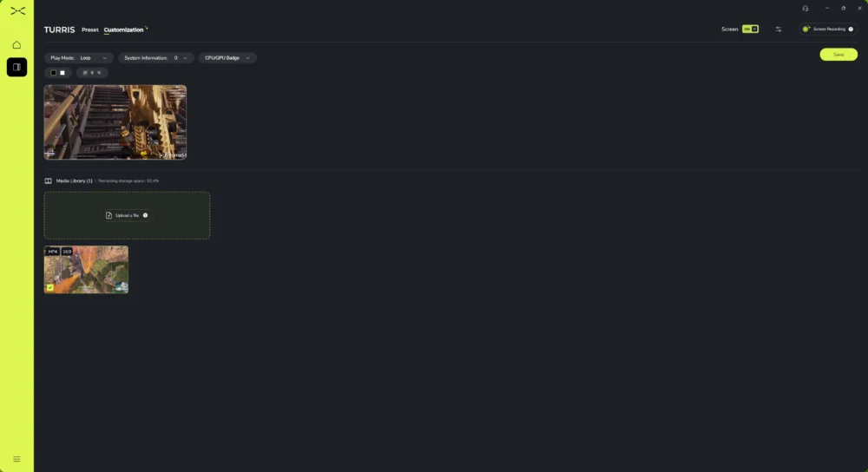
Task: Open the System Information dropdown
Action: 155,58
